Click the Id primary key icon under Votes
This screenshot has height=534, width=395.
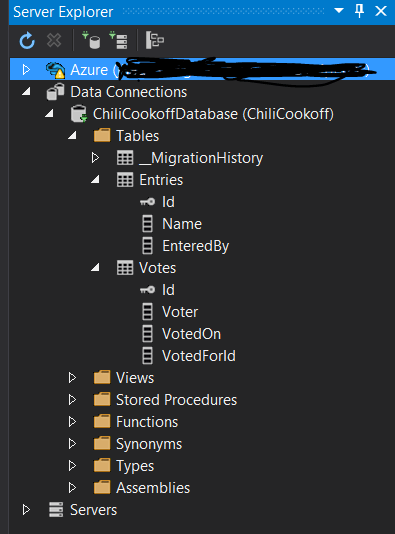tap(147, 290)
